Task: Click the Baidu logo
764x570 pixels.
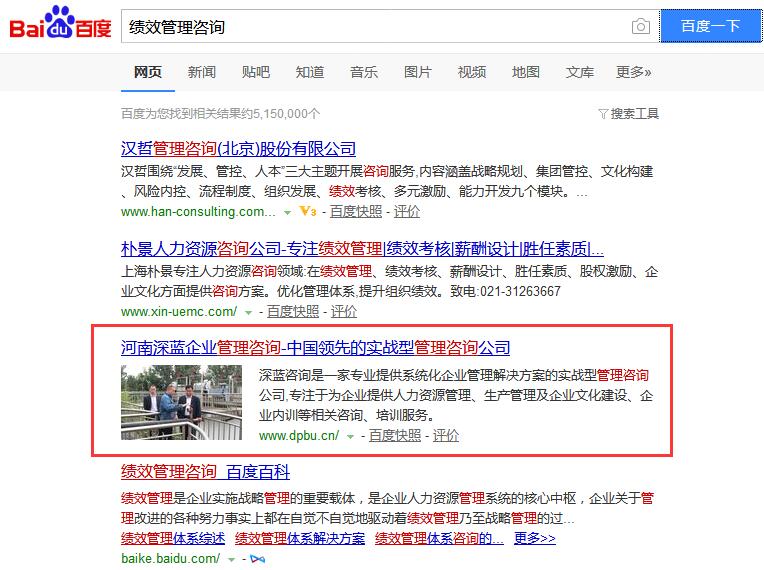Action: click(x=60, y=25)
